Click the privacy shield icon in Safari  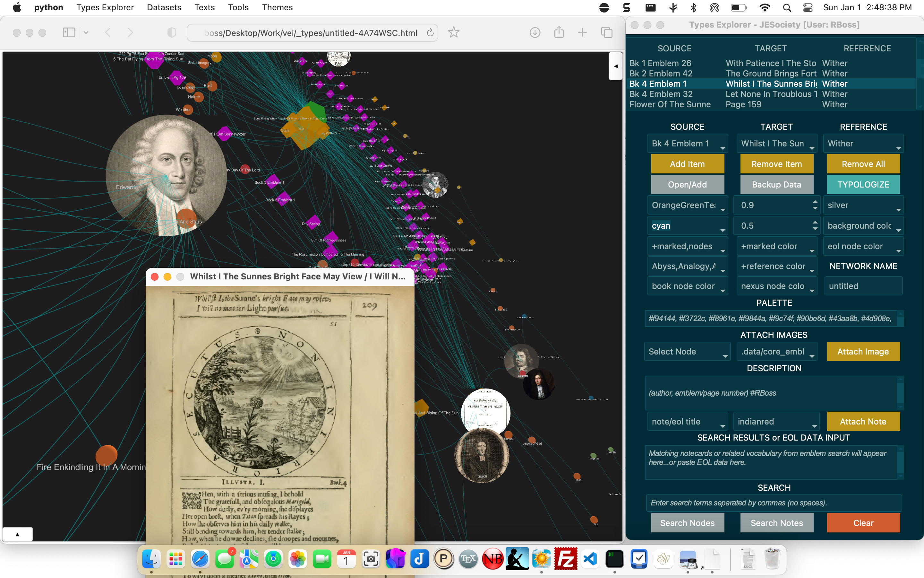point(172,32)
